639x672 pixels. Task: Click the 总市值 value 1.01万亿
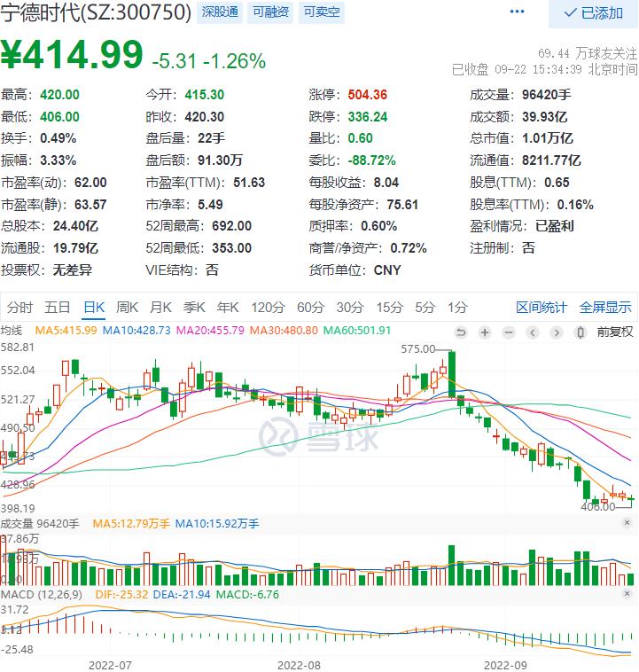click(548, 138)
